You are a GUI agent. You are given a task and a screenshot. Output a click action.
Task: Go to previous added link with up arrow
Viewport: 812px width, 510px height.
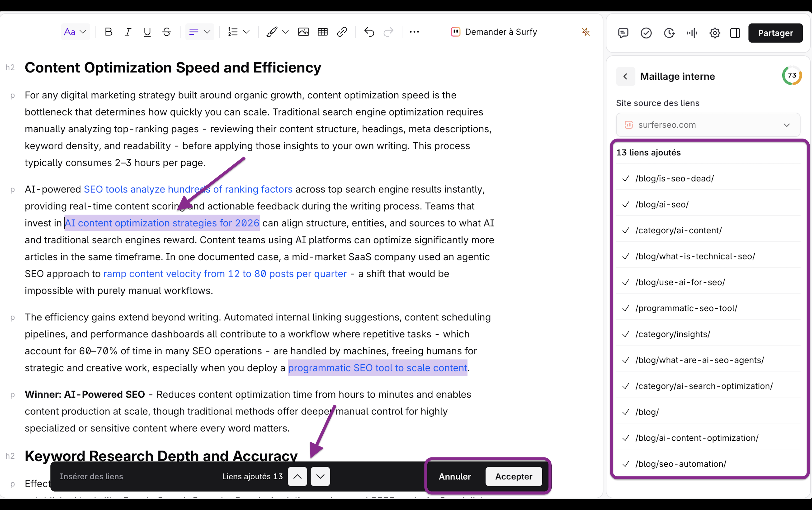pos(297,476)
